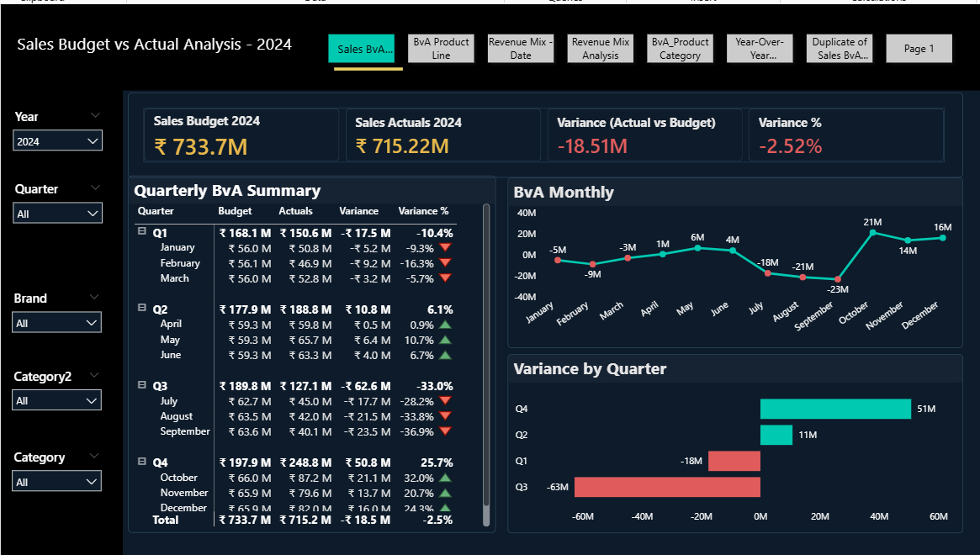Select the "BvA_Product Category" page tab

coord(680,48)
